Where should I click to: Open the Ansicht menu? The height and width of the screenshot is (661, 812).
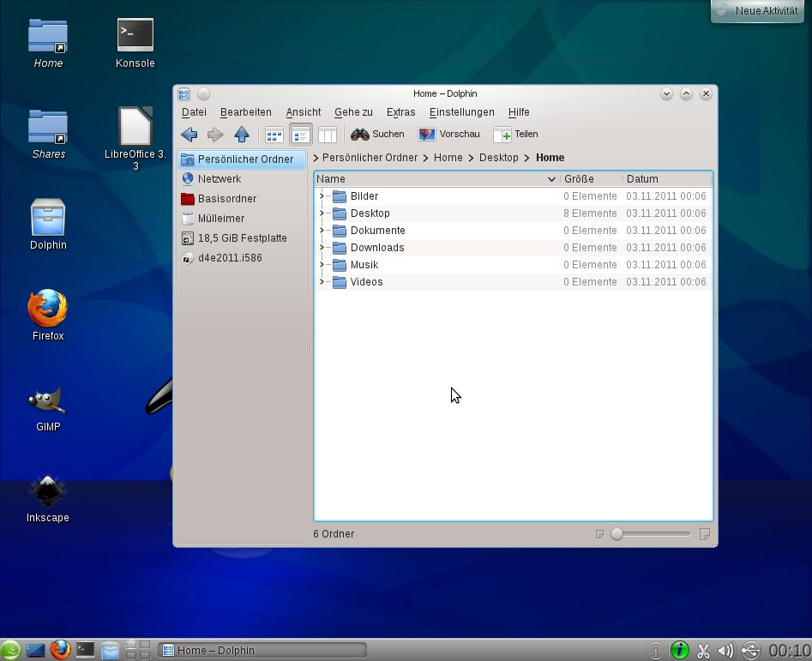point(303,112)
